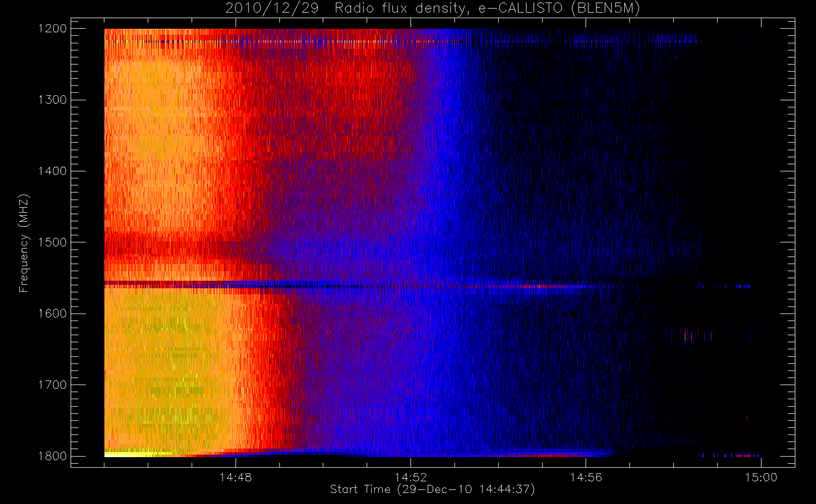Select the 1800 frequency axis label

52,456
